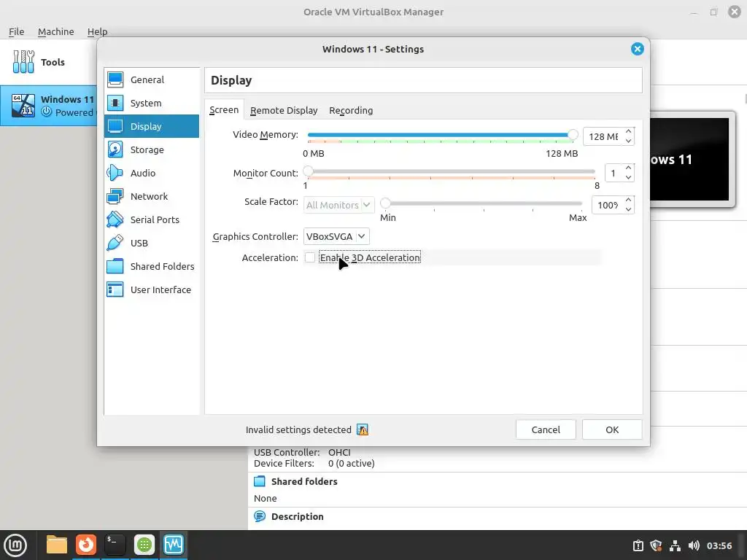Open the network tray icon

coord(675,545)
